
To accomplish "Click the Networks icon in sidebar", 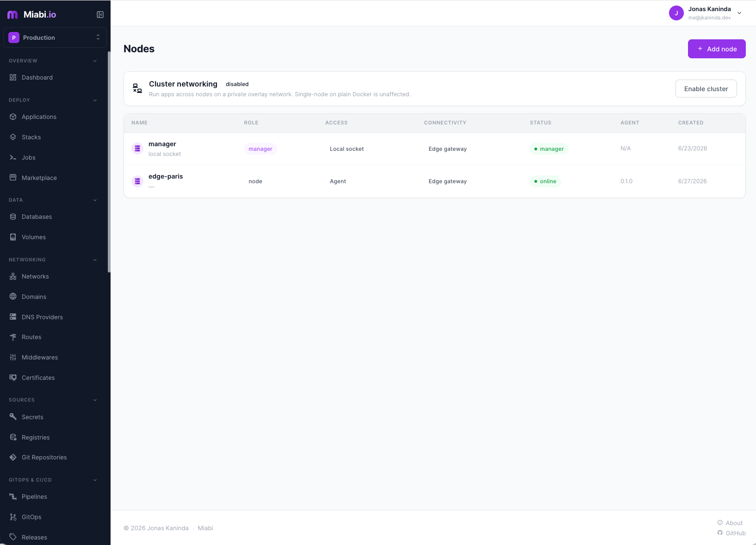I will tap(13, 277).
